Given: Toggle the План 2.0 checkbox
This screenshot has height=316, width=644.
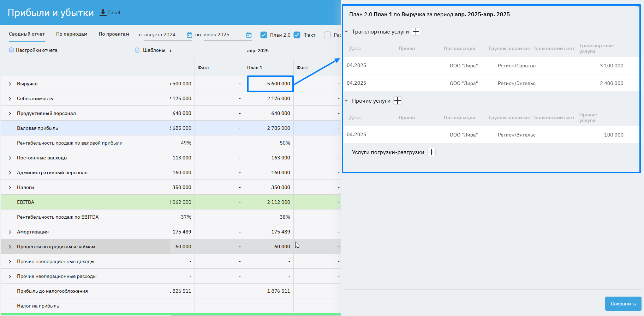Looking at the screenshot, I should point(264,35).
